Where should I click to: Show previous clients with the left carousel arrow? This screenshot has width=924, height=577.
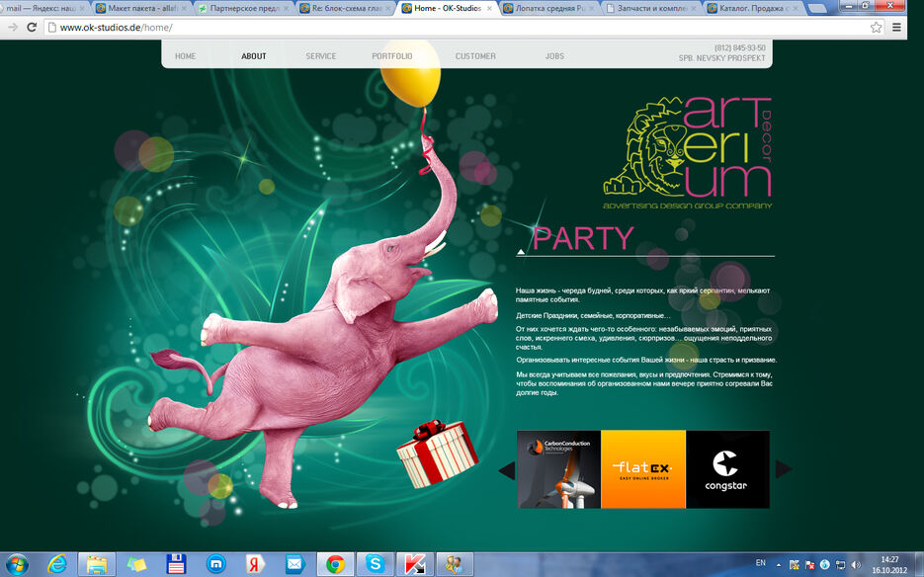pos(507,469)
